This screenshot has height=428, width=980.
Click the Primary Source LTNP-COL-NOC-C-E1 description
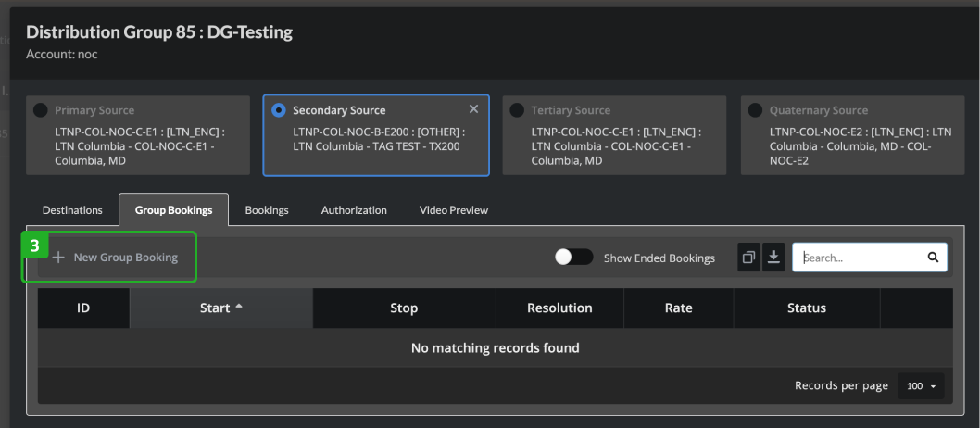[x=140, y=146]
